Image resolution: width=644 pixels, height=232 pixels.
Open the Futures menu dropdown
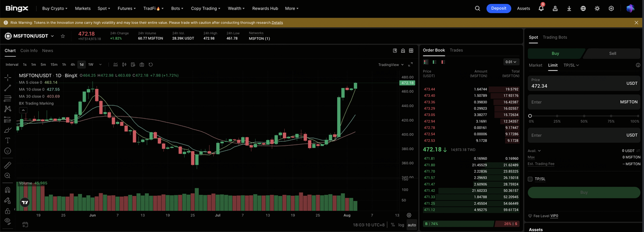[x=126, y=9]
